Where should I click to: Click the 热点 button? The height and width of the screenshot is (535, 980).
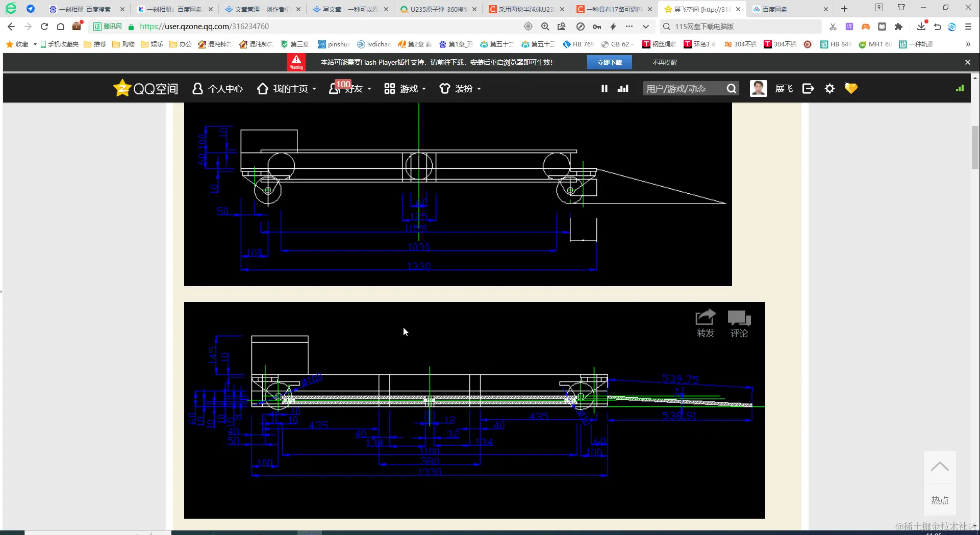[x=940, y=500]
